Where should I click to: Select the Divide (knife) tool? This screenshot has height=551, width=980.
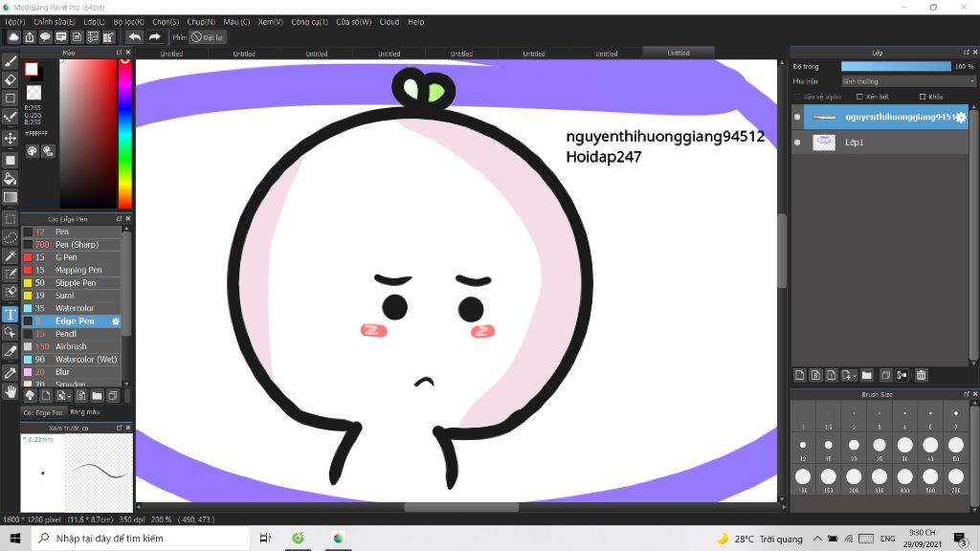click(10, 351)
